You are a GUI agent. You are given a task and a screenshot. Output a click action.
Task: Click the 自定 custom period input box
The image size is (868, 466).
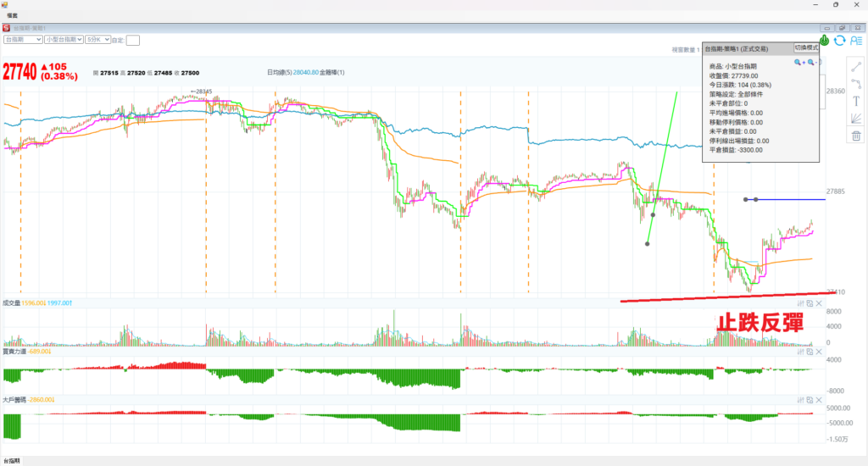point(133,40)
